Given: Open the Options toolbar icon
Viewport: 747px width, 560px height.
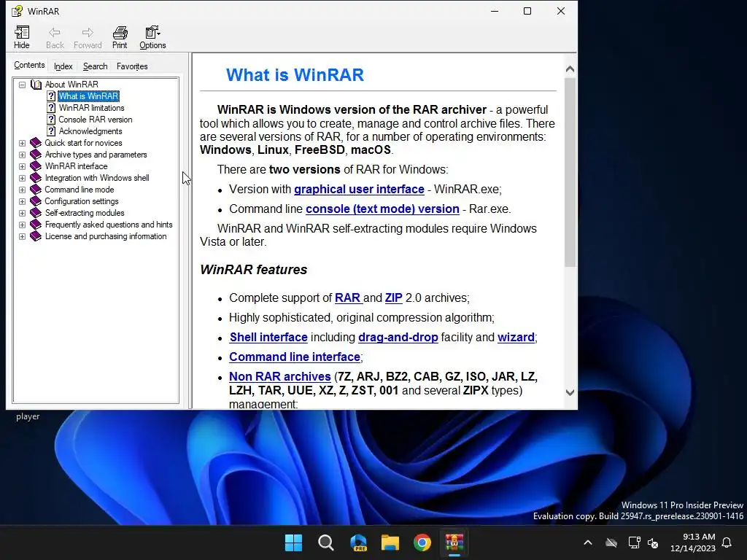Looking at the screenshot, I should pos(152,37).
